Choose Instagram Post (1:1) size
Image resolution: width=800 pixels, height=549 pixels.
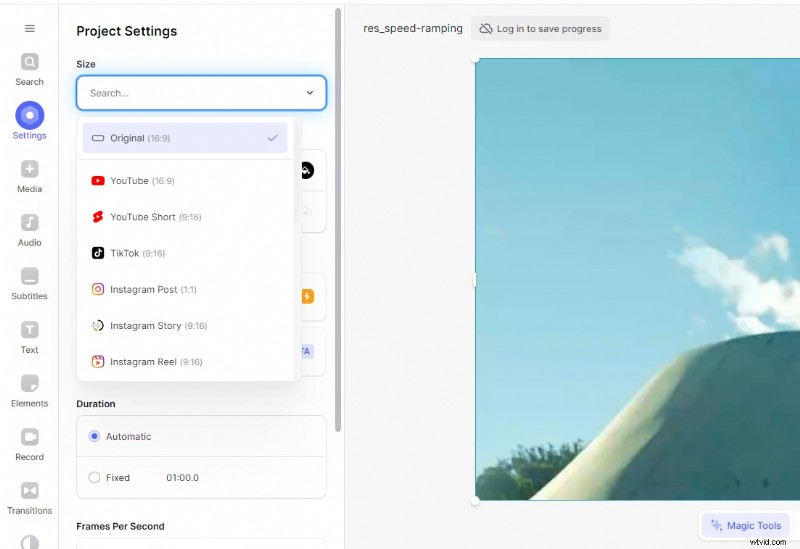pos(185,289)
